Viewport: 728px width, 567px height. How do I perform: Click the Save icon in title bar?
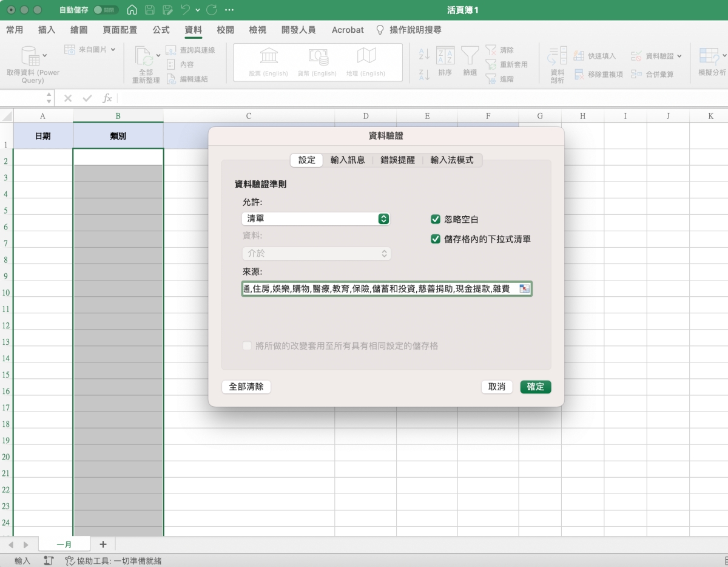coord(150,10)
